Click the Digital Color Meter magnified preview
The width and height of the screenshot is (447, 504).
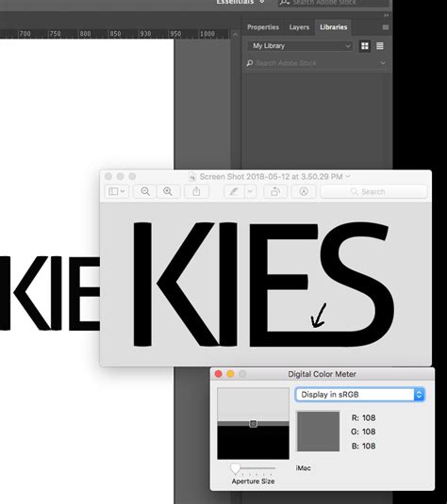click(253, 424)
